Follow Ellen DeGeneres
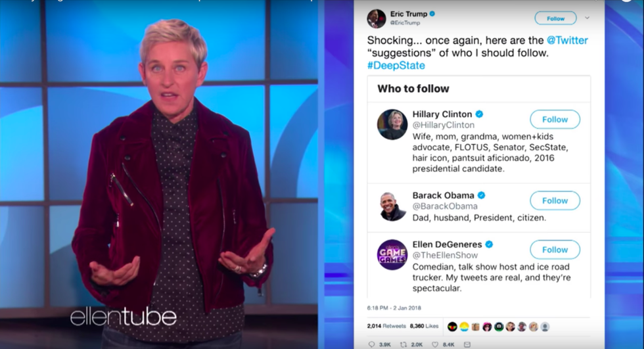Image resolution: width=644 pixels, height=349 pixels. [555, 250]
